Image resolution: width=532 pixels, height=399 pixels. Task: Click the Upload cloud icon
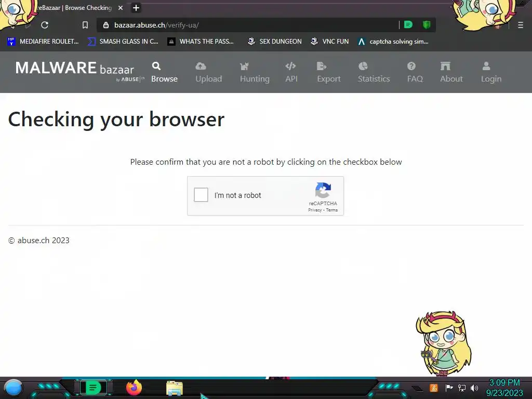pyautogui.click(x=201, y=66)
